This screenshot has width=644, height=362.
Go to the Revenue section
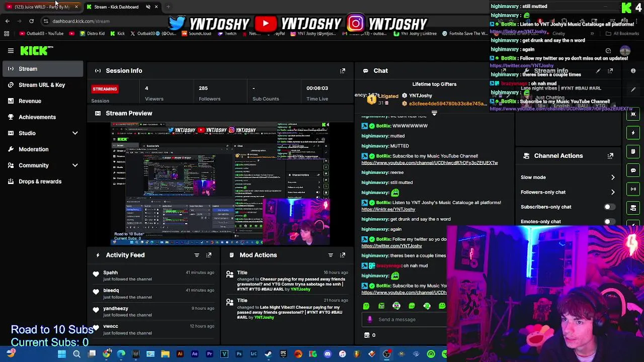coord(30,101)
